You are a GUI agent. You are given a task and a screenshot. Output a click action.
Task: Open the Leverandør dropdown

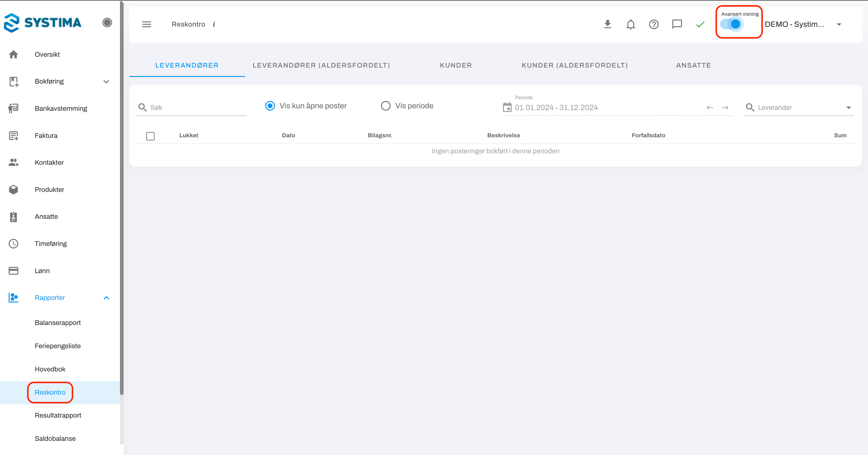point(848,108)
